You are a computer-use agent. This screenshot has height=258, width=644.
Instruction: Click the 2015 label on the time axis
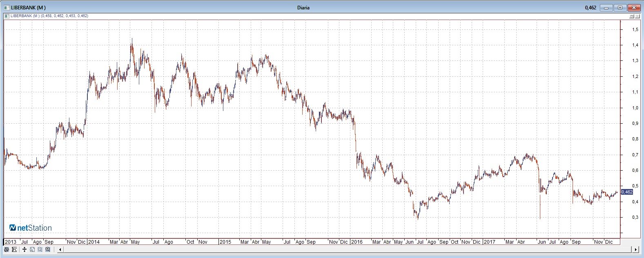point(225,242)
